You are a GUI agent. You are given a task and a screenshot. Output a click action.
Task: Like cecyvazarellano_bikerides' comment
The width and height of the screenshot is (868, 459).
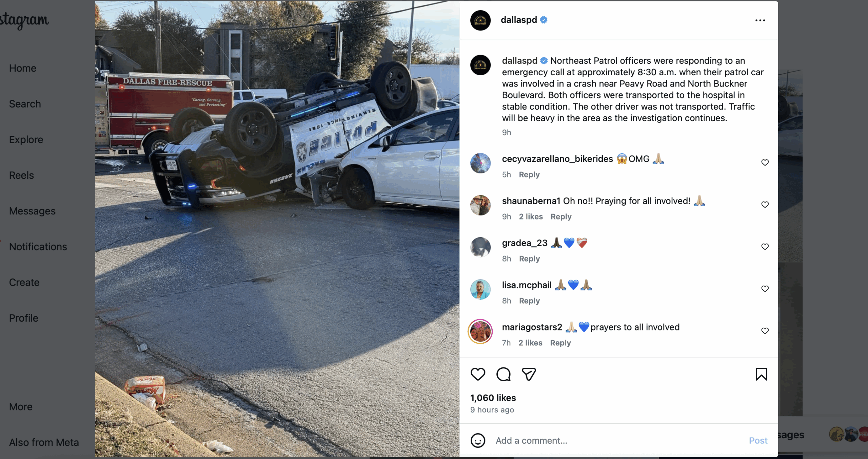pos(765,162)
